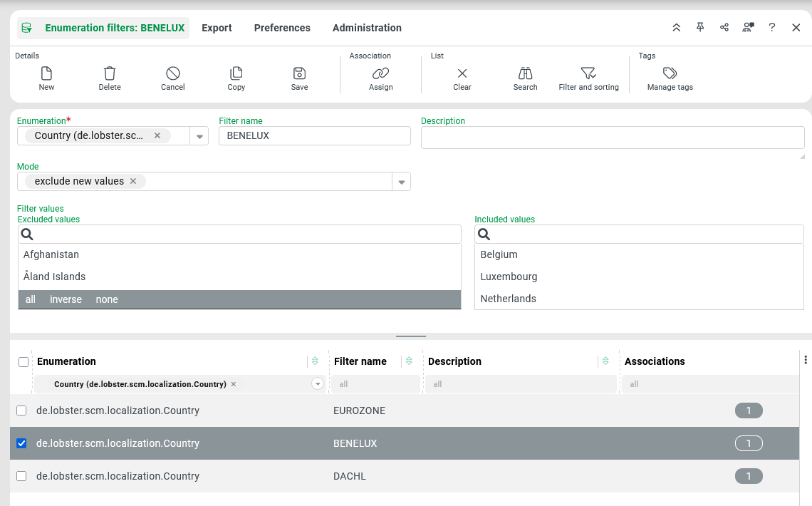Save the BENELUX filter
812x506 pixels.
tap(300, 73)
